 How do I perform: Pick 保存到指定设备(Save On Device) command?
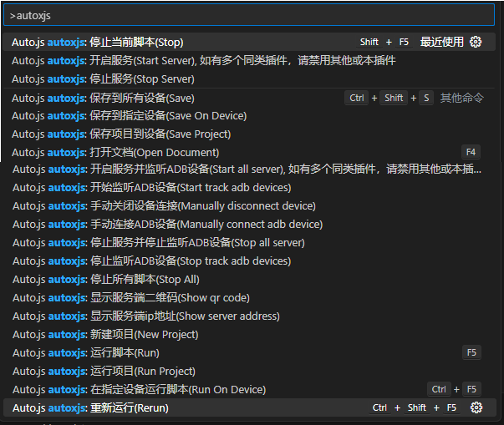point(249,115)
